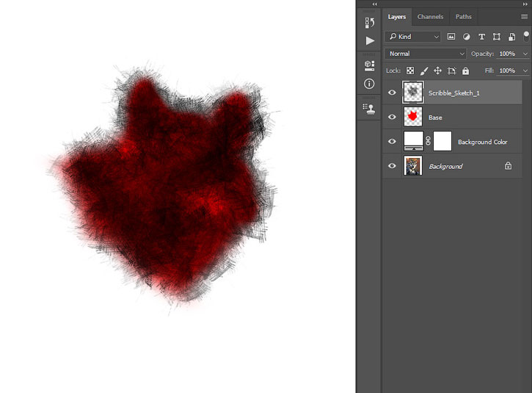The height and width of the screenshot is (393, 532).
Task: Open the Kind filter dropdown
Action: coord(412,37)
